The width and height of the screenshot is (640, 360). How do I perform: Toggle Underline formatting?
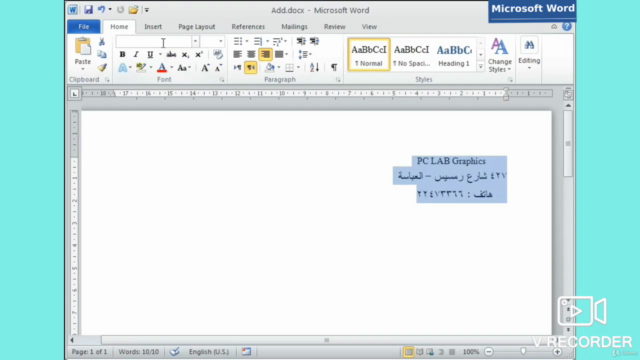(x=150, y=55)
